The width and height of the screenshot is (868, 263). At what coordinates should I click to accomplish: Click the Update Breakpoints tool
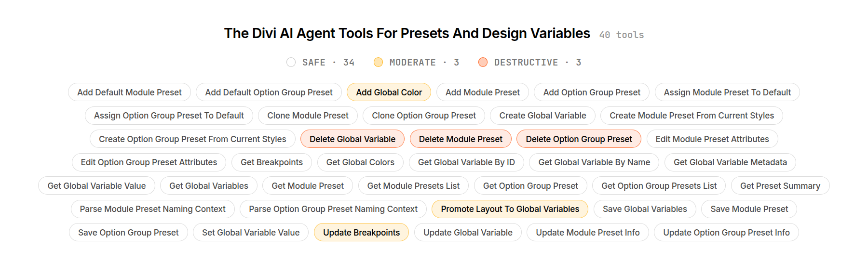(361, 233)
